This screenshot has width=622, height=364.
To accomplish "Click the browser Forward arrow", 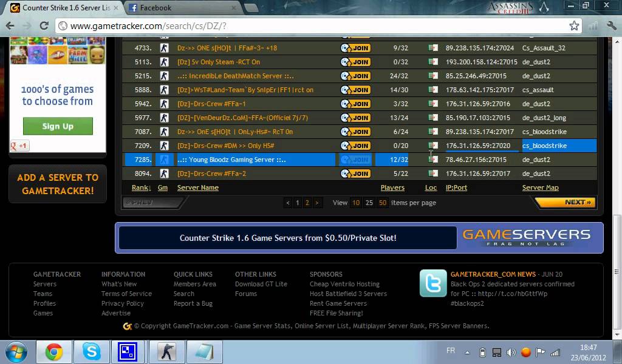I will pyautogui.click(x=27, y=25).
